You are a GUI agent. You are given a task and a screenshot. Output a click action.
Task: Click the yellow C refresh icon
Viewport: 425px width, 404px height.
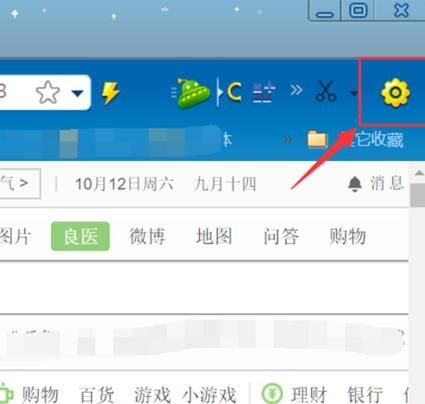[x=234, y=92]
